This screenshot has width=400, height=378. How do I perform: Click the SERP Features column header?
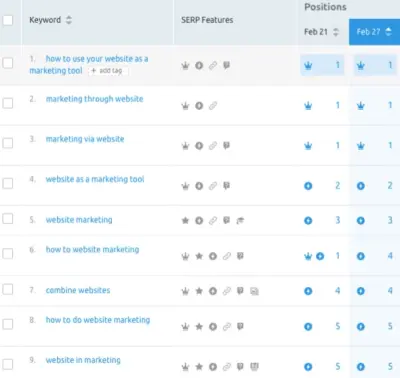[x=207, y=20]
